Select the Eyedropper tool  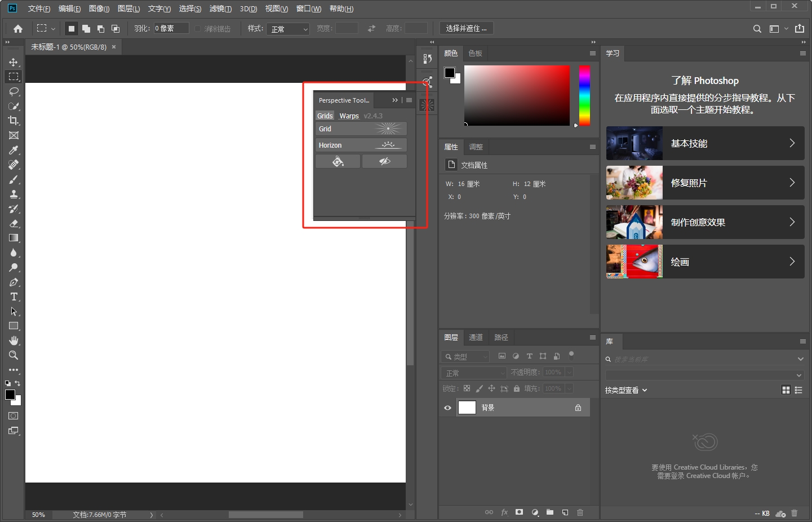coord(14,150)
